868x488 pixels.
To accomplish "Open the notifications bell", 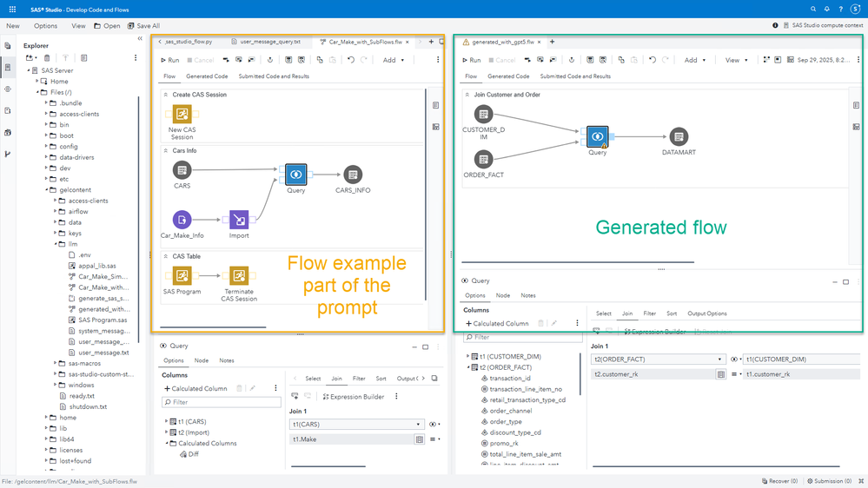I will (x=827, y=10).
